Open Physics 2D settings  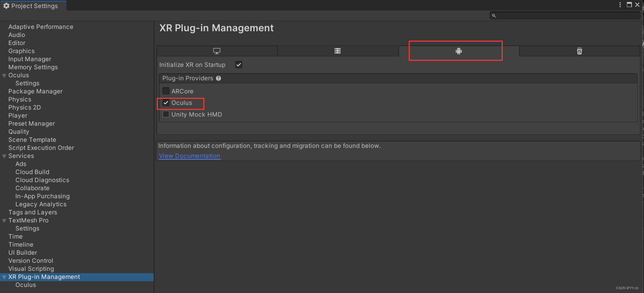(24, 108)
